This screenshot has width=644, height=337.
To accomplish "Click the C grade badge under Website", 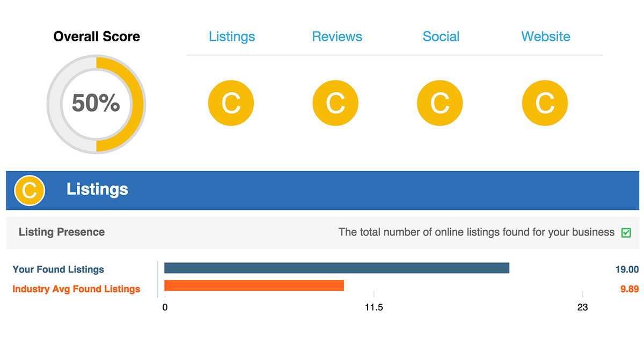I will pyautogui.click(x=545, y=102).
